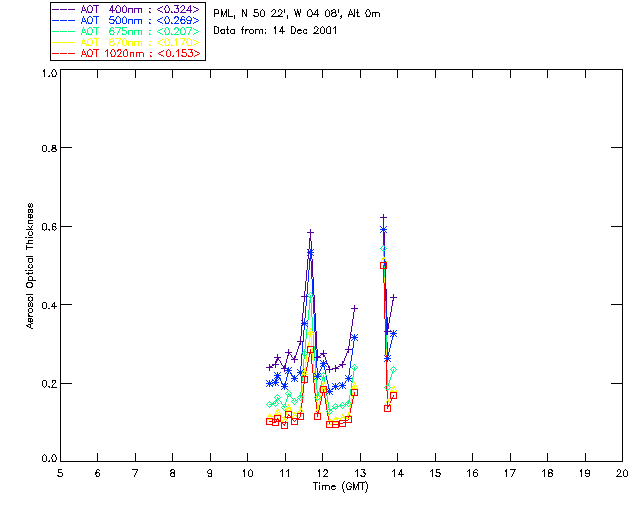Click the 0.6 y-axis tick label
This screenshot has width=640, height=512.
click(x=49, y=227)
